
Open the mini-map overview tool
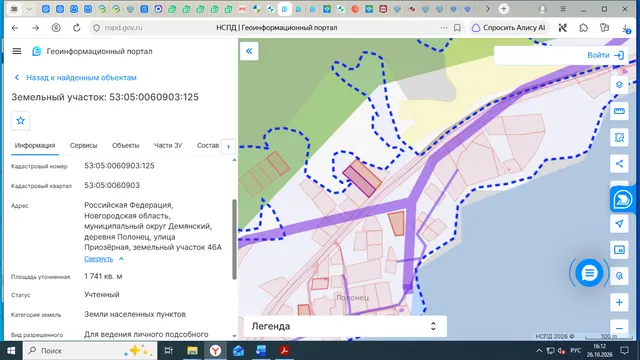tap(619, 250)
